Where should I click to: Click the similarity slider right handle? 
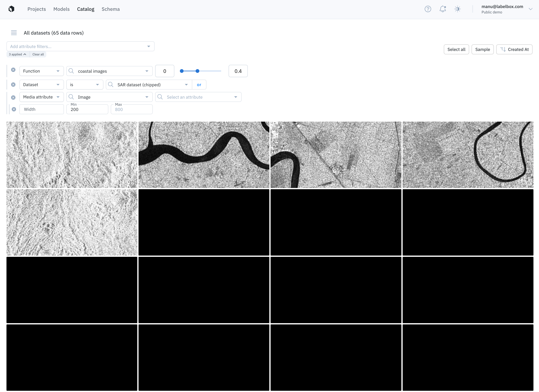coord(197,71)
